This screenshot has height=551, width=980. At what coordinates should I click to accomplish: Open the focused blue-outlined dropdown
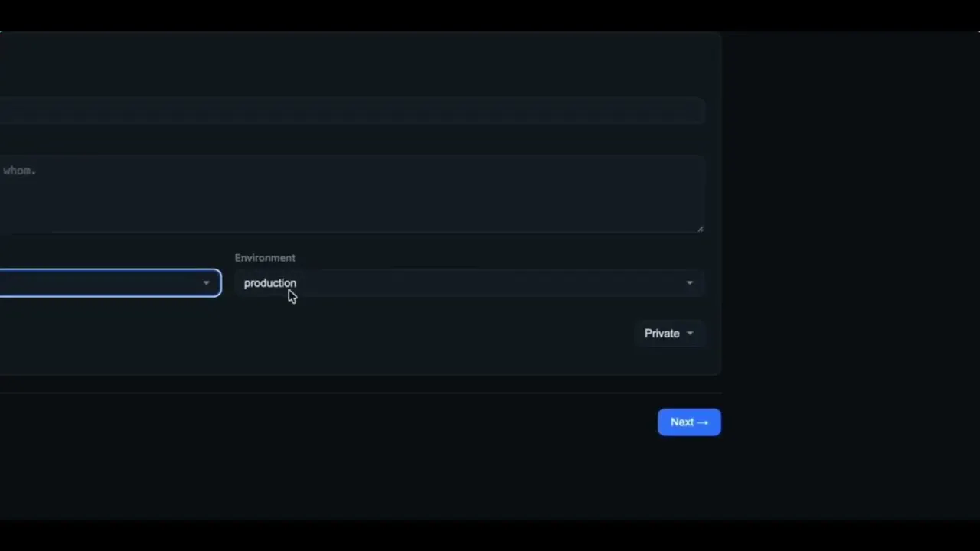click(x=110, y=283)
